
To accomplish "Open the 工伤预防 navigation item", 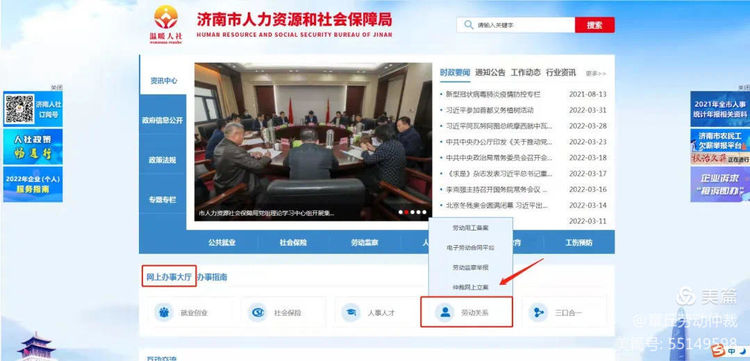I will [x=579, y=242].
